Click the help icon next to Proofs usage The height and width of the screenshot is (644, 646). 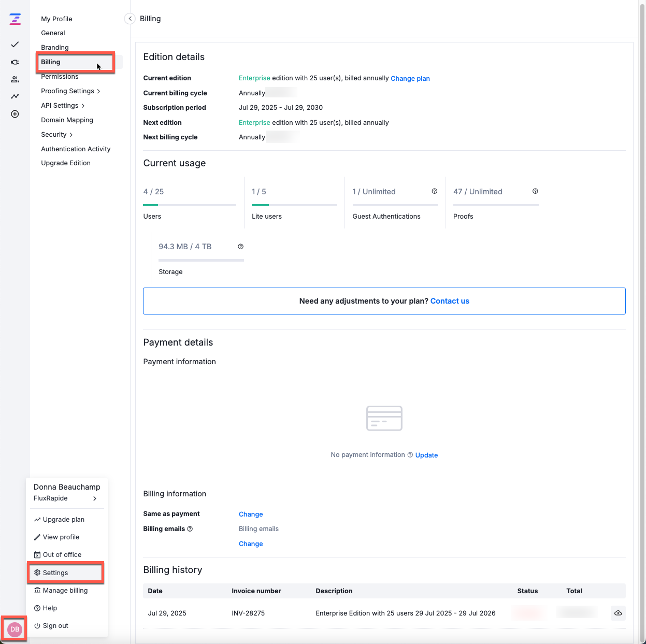535,191
